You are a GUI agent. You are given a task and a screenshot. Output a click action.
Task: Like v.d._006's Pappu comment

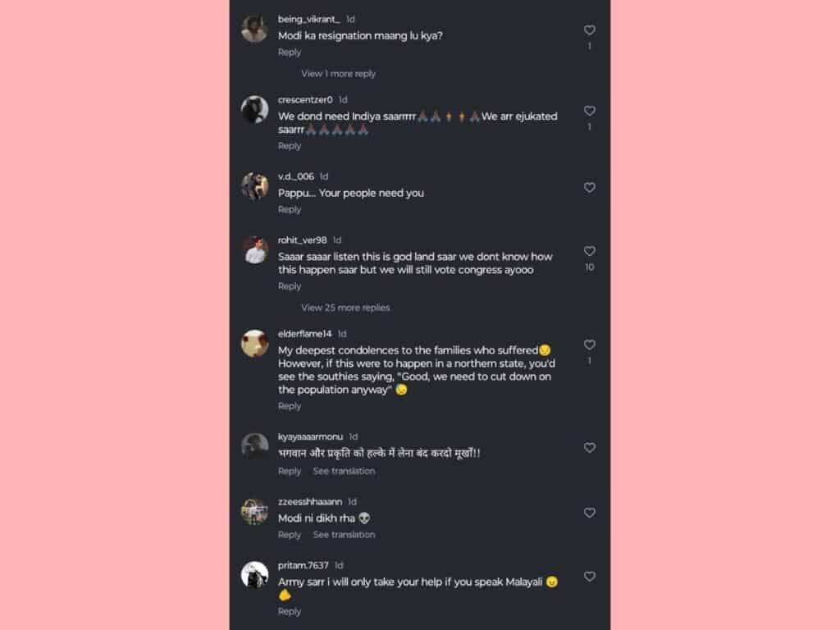tap(589, 188)
